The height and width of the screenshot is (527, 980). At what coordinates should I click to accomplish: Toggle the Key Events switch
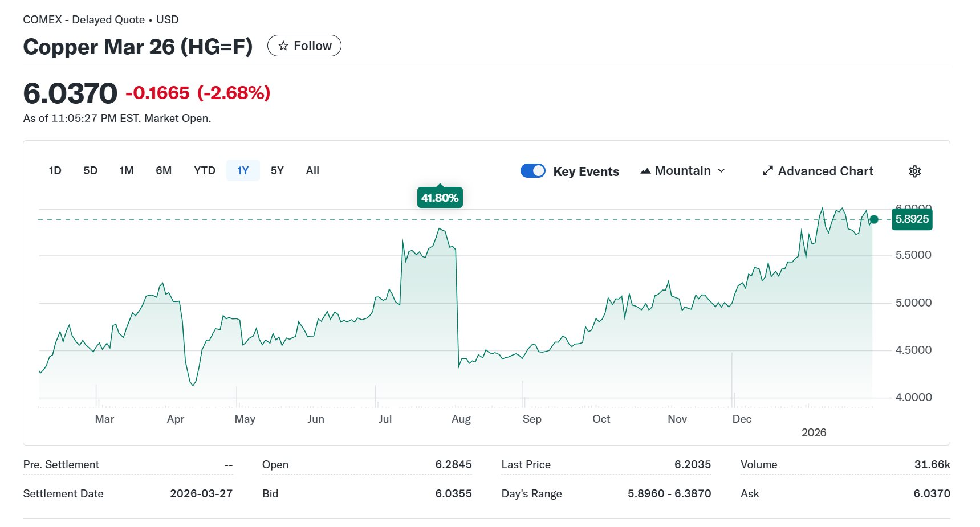click(x=533, y=171)
